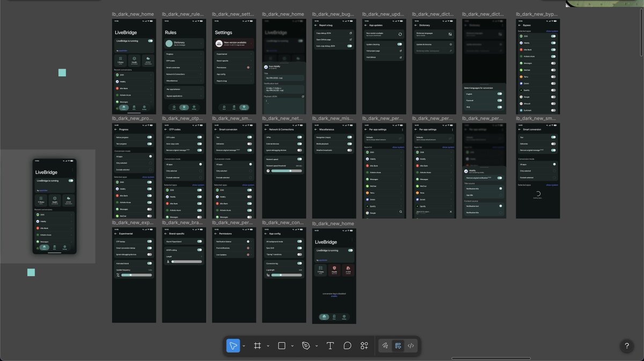Expand Experimental row in Settings frame
This screenshot has height=361, width=644.
(234, 54)
